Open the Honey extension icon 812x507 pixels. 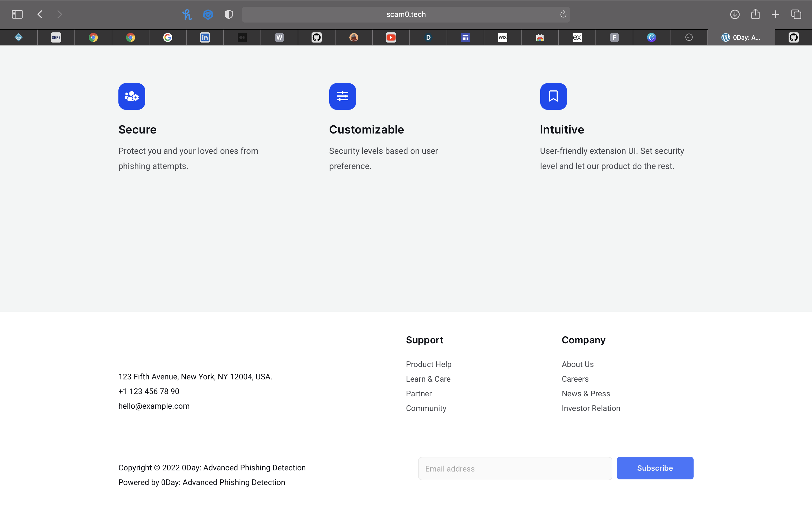pos(187,14)
